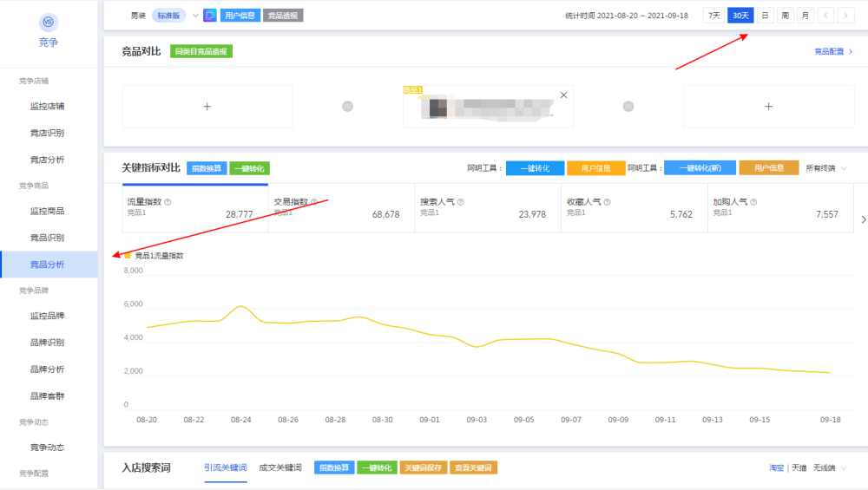Click the purple icon next to 标准版
The width and height of the screenshot is (868, 490).
(x=210, y=16)
